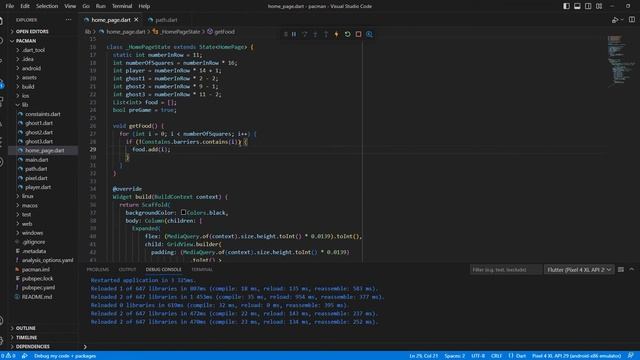The width and height of the screenshot is (640, 360).
Task: Click Run or Debug icon in editor title
Action: pyautogui.click(x=615, y=20)
